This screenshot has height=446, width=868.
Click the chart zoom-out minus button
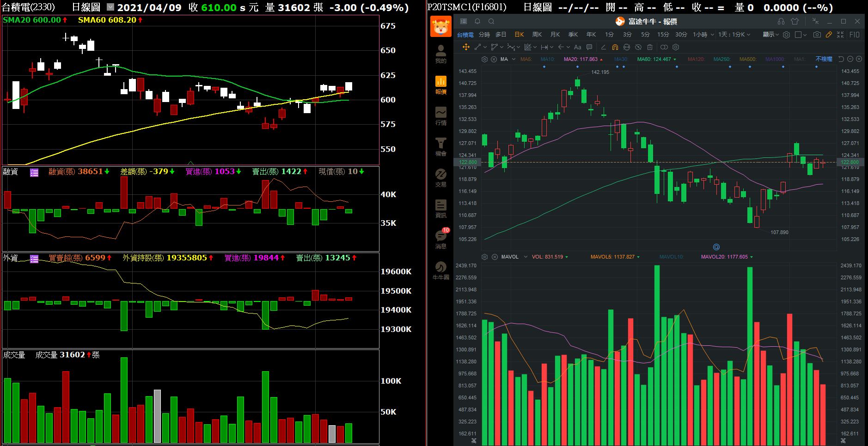pos(850,59)
